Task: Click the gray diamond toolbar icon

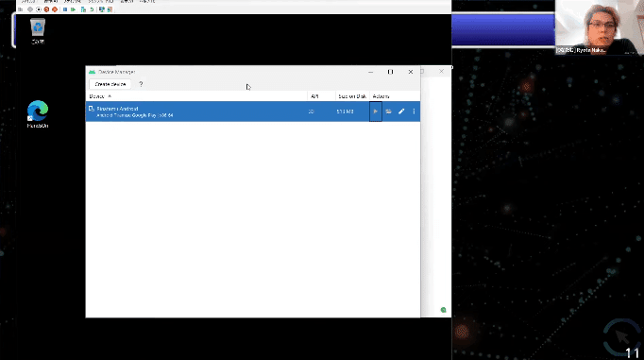Action: point(30,9)
